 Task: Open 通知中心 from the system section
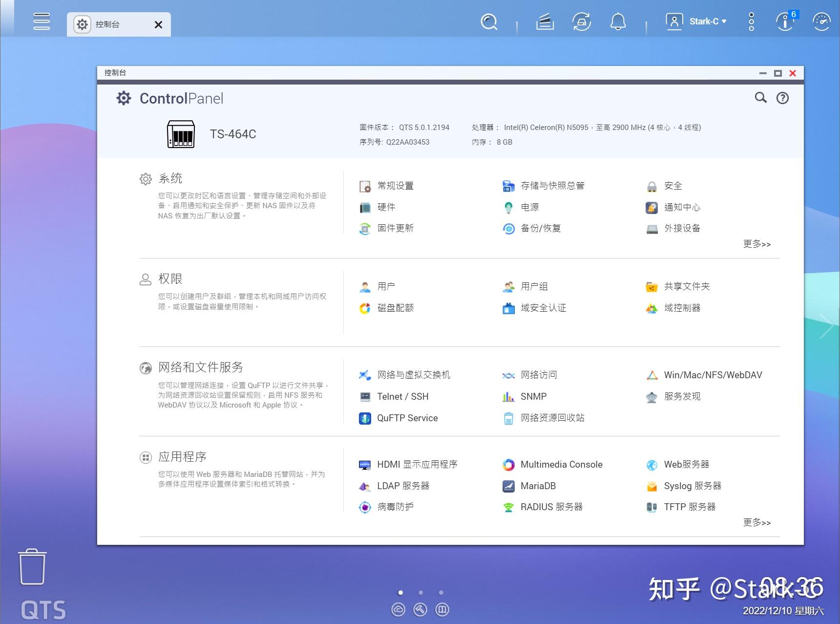[682, 207]
